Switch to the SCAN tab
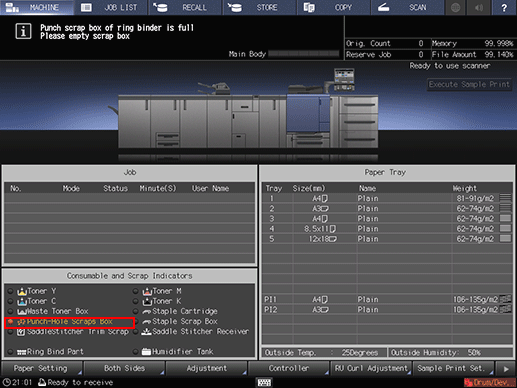 point(406,7)
